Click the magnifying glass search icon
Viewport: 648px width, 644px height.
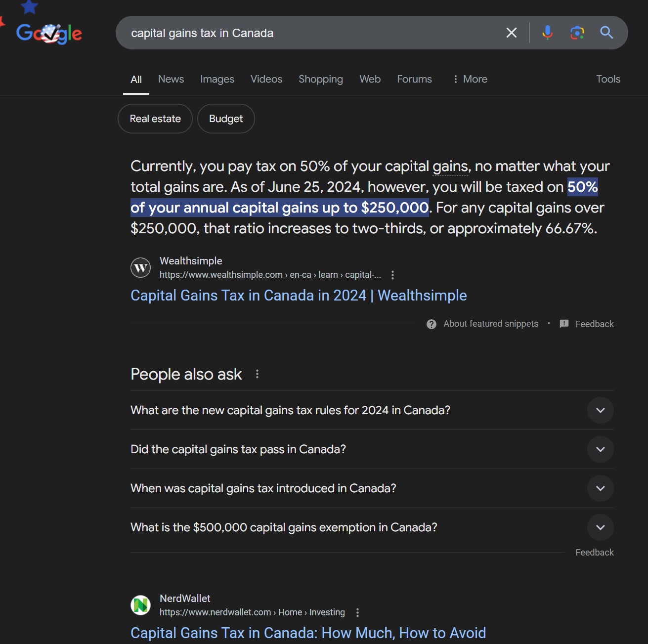(606, 33)
